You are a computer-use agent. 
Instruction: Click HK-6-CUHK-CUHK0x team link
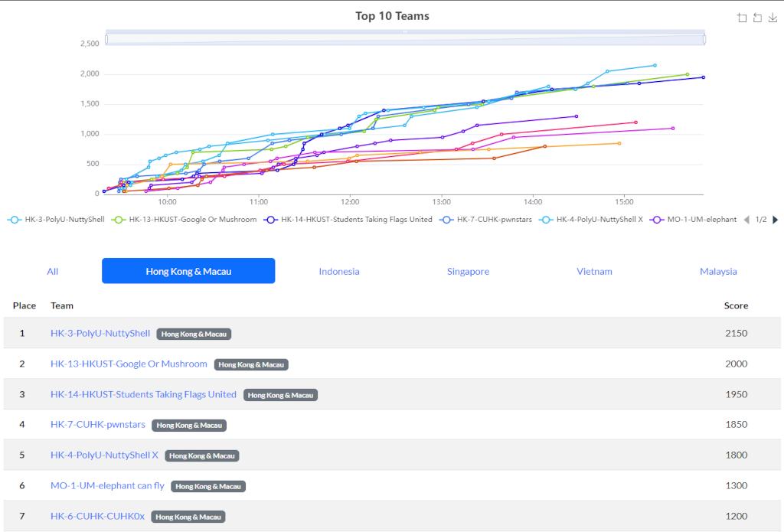[97, 517]
